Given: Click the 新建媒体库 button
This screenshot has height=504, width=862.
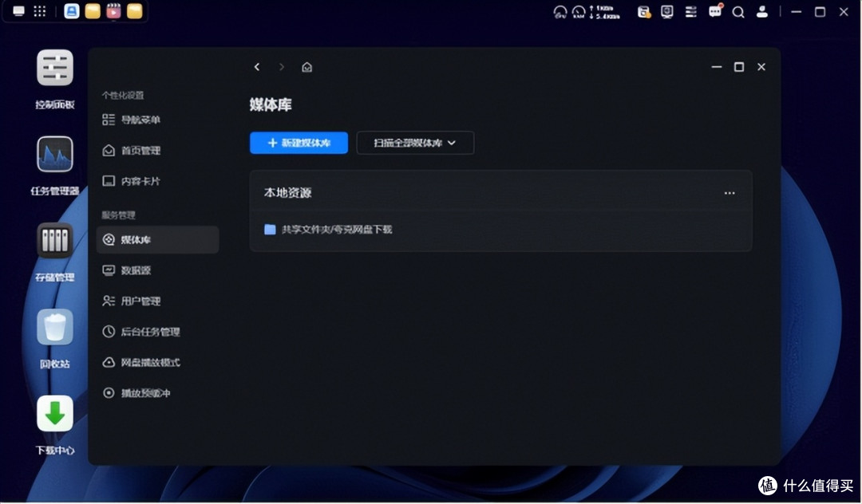Looking at the screenshot, I should (x=299, y=143).
